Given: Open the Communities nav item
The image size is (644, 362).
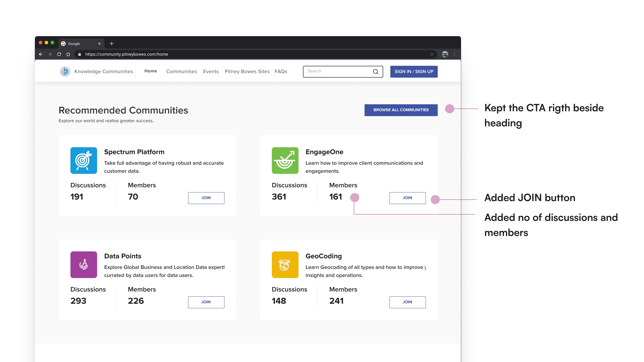Looking at the screenshot, I should click(x=181, y=71).
